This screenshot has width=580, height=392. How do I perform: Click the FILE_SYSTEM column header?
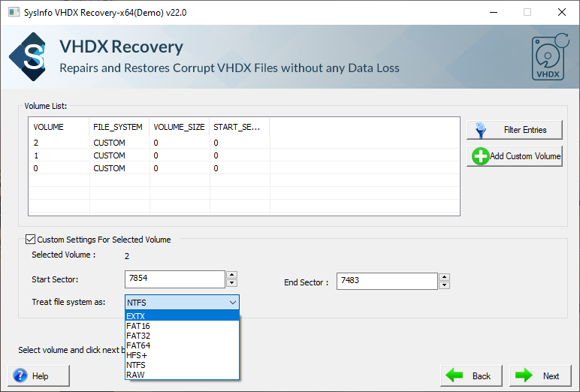click(119, 127)
